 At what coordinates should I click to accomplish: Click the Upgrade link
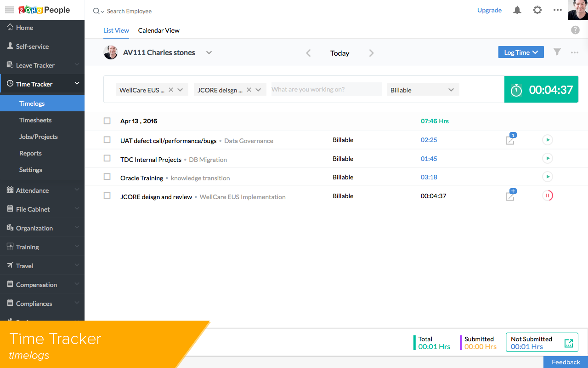[489, 10]
